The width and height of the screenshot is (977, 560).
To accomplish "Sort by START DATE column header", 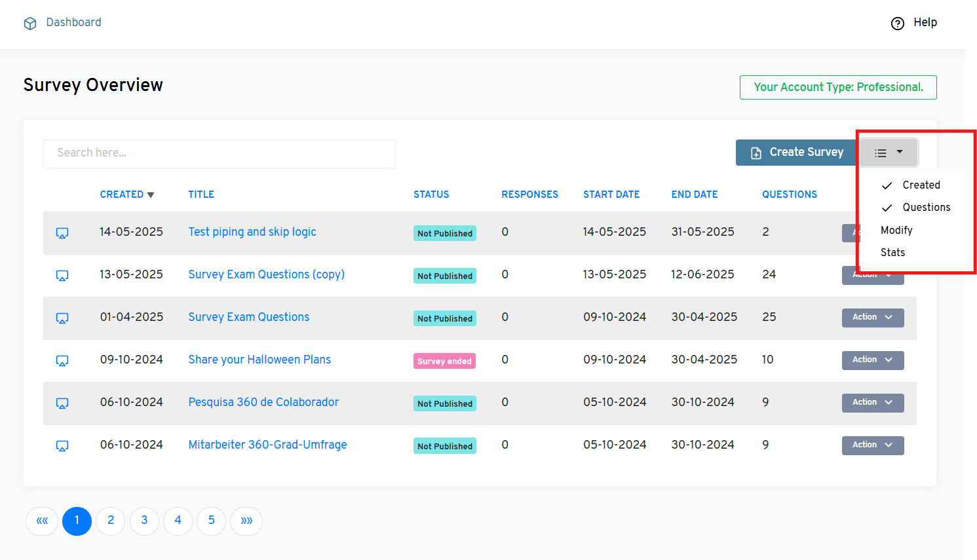I will [x=611, y=195].
